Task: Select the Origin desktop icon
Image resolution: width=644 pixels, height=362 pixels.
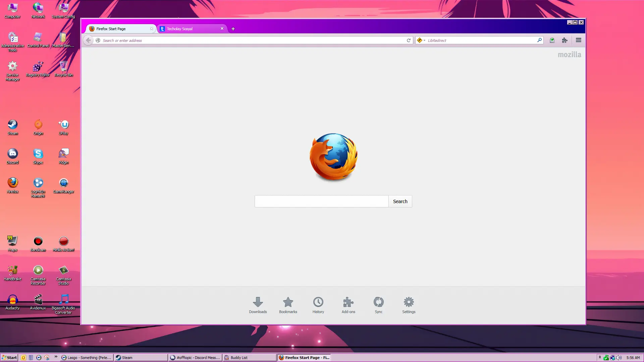Action: click(x=38, y=127)
